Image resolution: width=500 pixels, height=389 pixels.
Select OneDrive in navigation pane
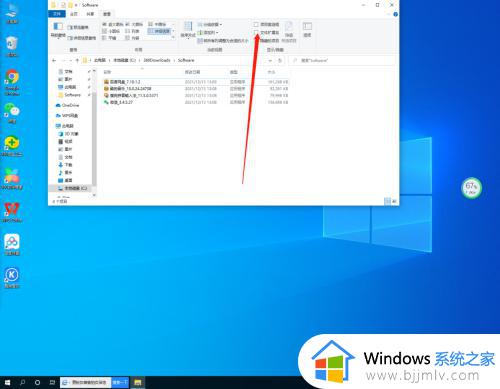coord(67,105)
